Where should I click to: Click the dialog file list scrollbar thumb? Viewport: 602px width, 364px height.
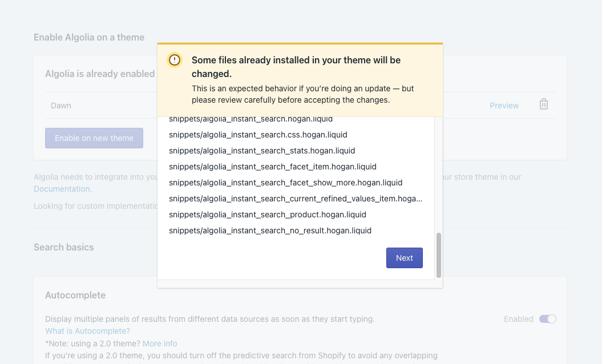[x=439, y=255]
